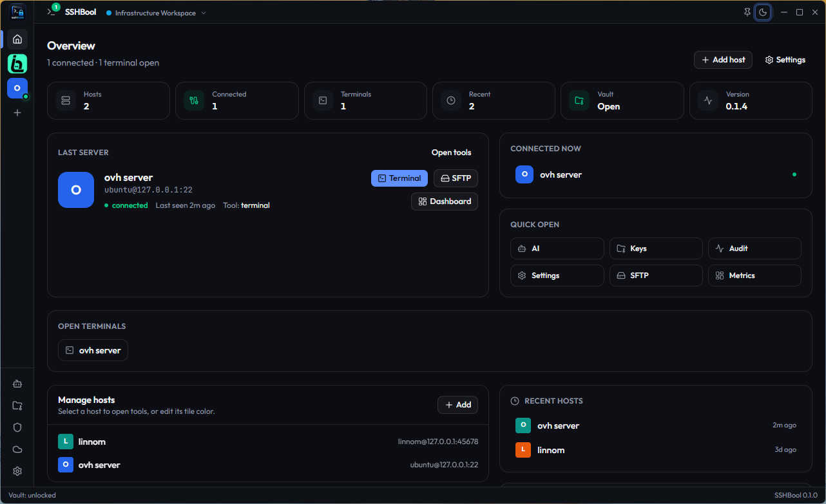This screenshot has width=826, height=504.
Task: Click the "Vault: unlocked" status text
Action: [x=32, y=496]
